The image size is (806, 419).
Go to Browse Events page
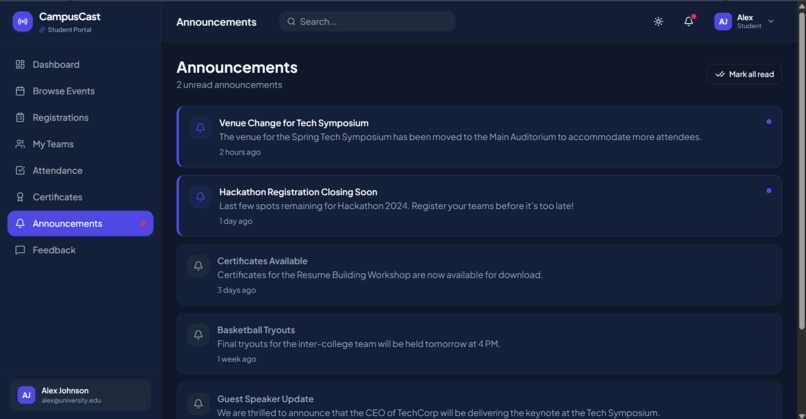click(80, 91)
